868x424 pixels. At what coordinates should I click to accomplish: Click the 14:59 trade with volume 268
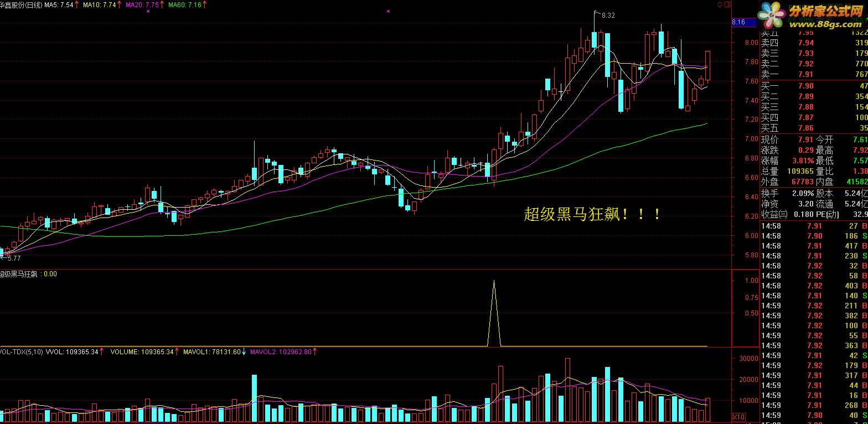pyautogui.click(x=814, y=405)
